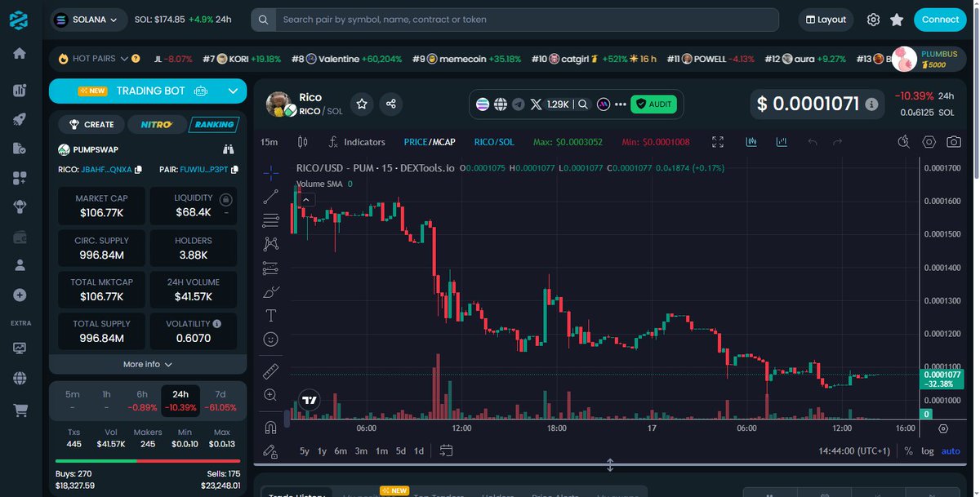Set chart range to 5d
The image size is (980, 497).
click(x=401, y=451)
